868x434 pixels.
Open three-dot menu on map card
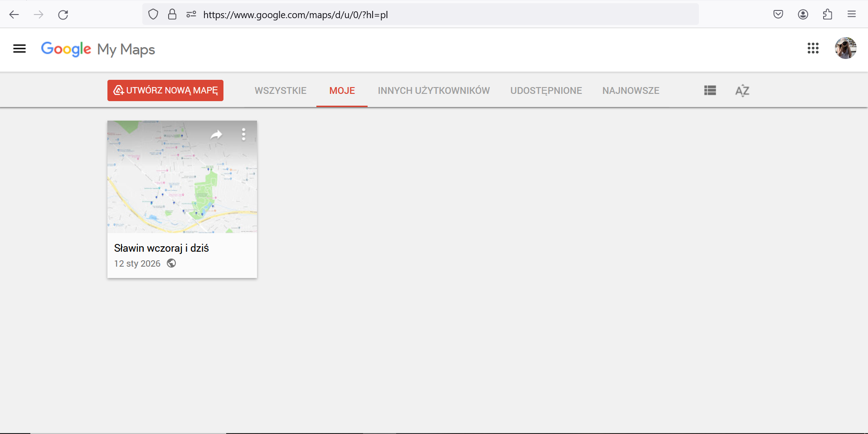[243, 134]
